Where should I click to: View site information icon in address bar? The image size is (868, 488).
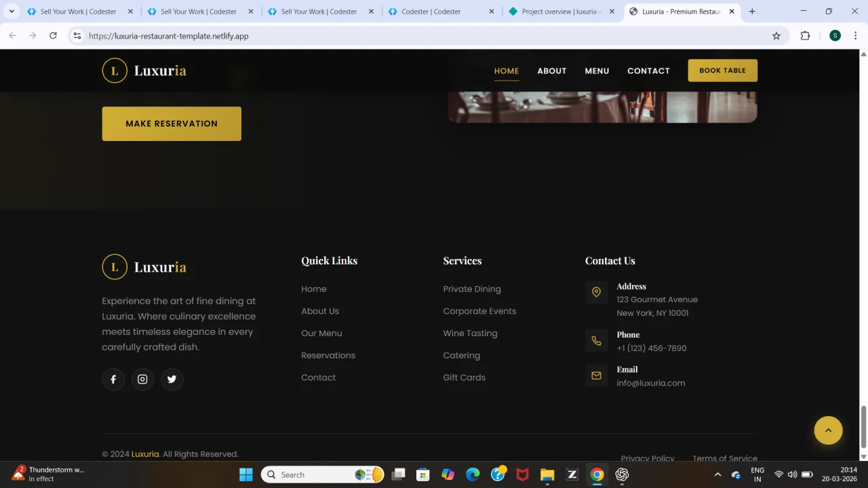click(77, 36)
